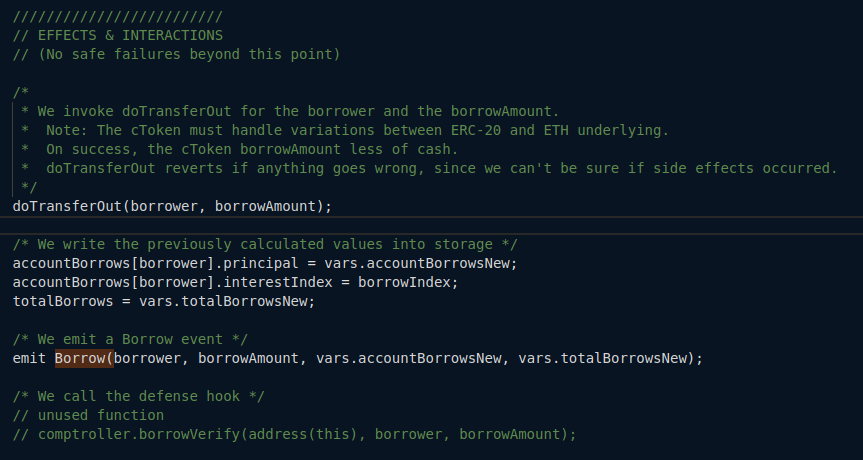The width and height of the screenshot is (863, 460).
Task: Click the "We emit a Borrow event" comment
Action: coord(130,339)
